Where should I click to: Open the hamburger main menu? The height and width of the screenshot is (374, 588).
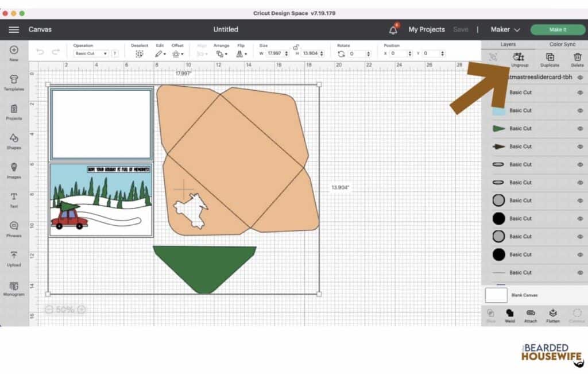tap(14, 30)
